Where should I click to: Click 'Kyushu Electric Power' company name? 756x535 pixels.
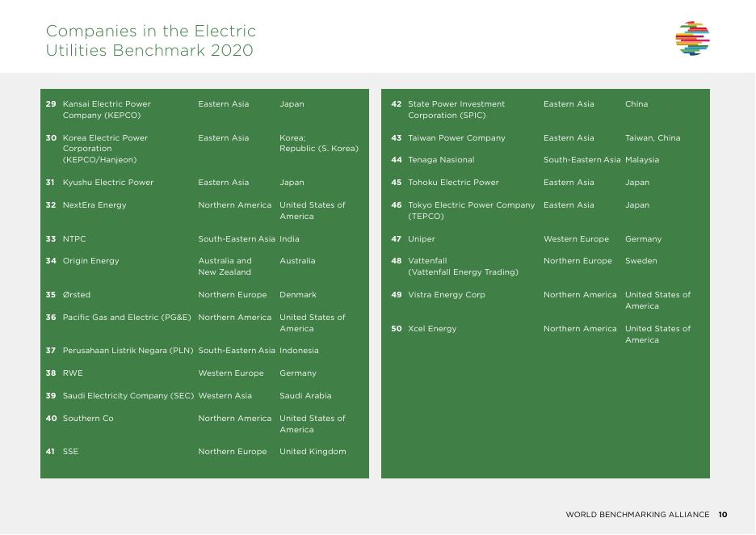point(108,183)
